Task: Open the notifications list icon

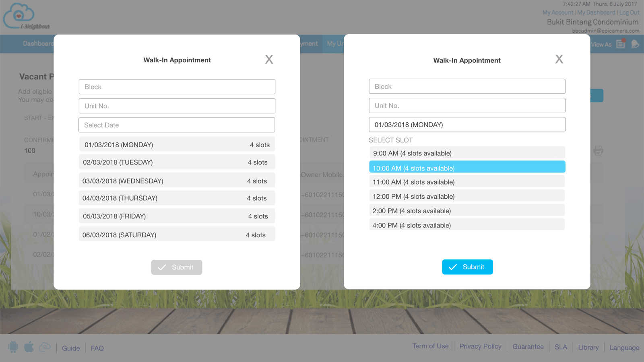Action: click(621, 44)
